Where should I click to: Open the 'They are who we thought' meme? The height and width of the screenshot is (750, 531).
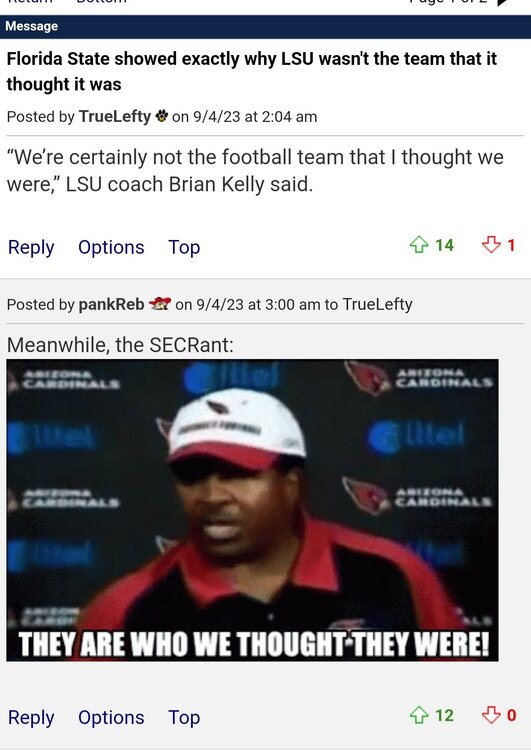252,510
